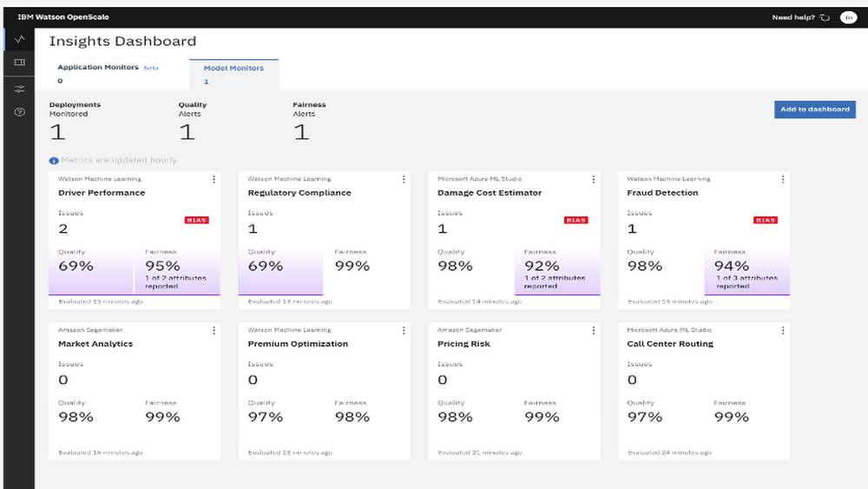868x489 pixels.
Task: Click BIAS badge on Damage Cost Estimator
Action: coord(575,221)
